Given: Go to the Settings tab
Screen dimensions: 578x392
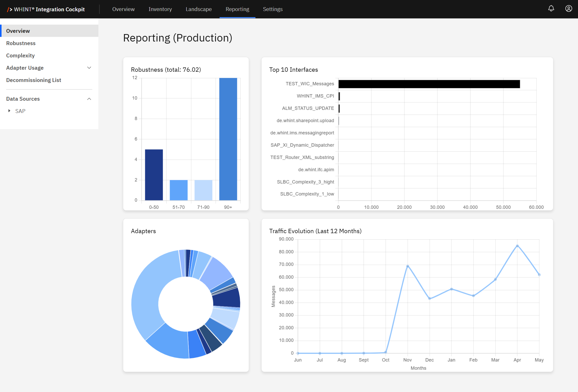Looking at the screenshot, I should click(x=273, y=9).
